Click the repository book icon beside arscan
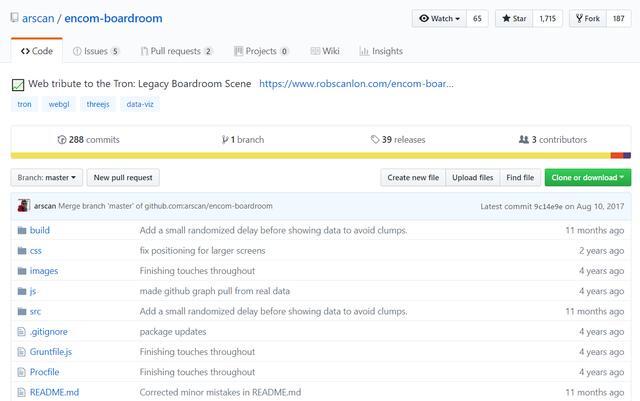Viewport: 640px width, 401px height. click(14, 18)
